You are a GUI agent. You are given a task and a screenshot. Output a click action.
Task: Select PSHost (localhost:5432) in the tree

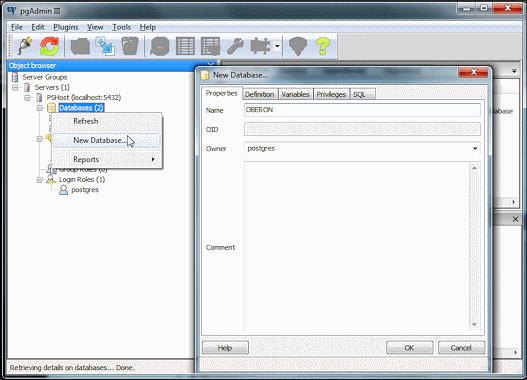coord(84,97)
